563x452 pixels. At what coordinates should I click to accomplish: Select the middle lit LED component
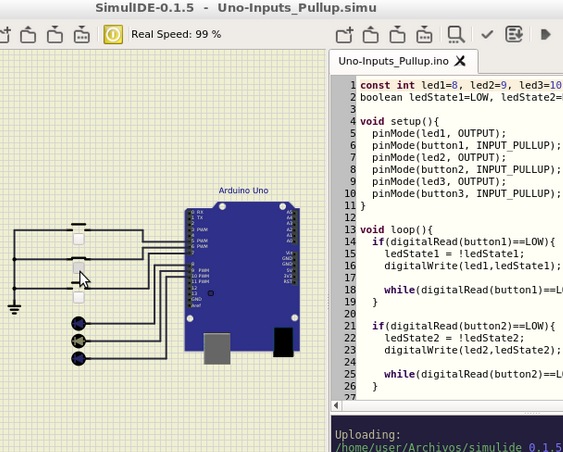(79, 341)
